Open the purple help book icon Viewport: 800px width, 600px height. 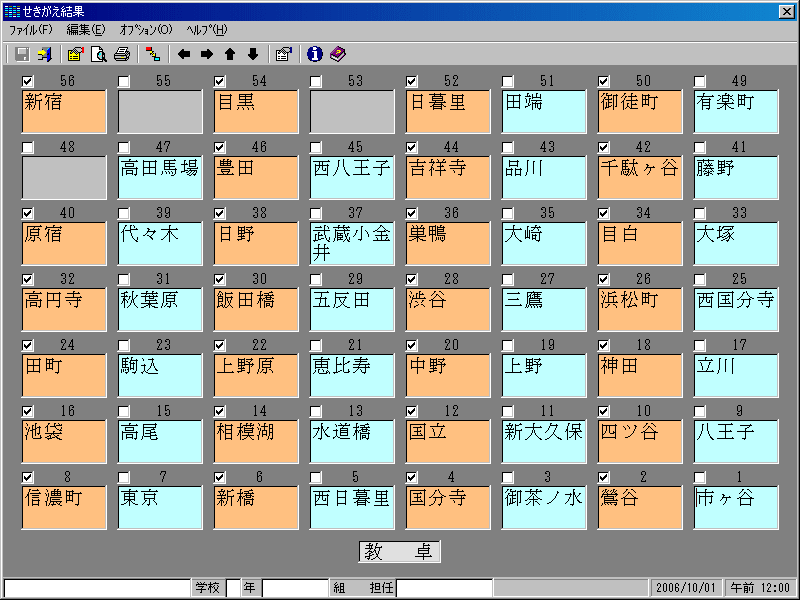pyautogui.click(x=338, y=54)
